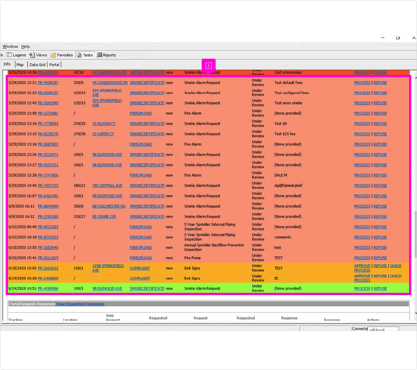Screen dimensions: 417x370
Task: Switch to the Info tab
Action: [x=7, y=64]
